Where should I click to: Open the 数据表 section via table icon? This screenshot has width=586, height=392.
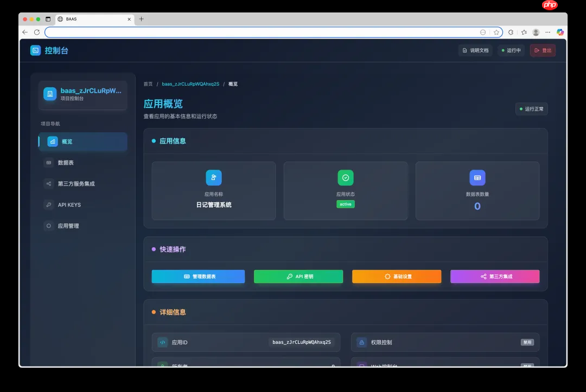pos(48,163)
